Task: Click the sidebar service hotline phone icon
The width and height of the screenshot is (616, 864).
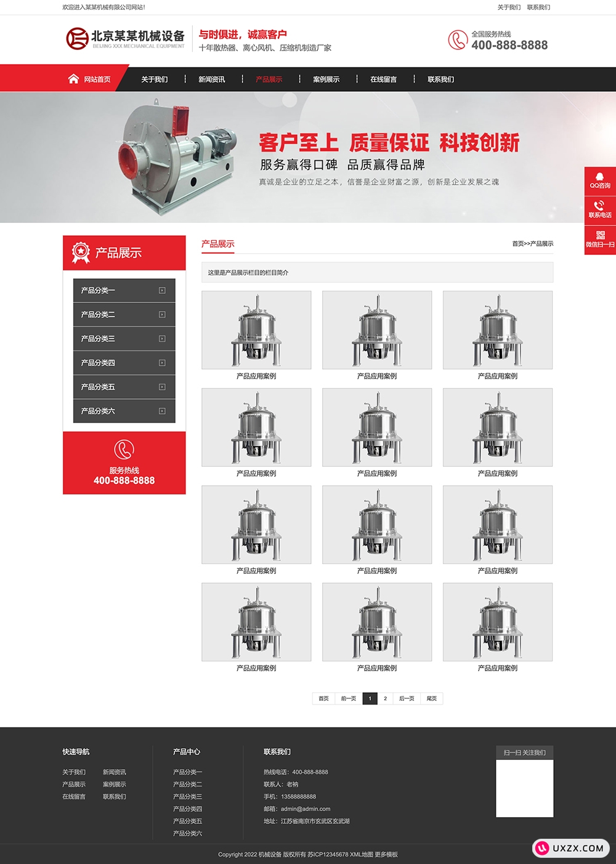Action: tap(124, 450)
